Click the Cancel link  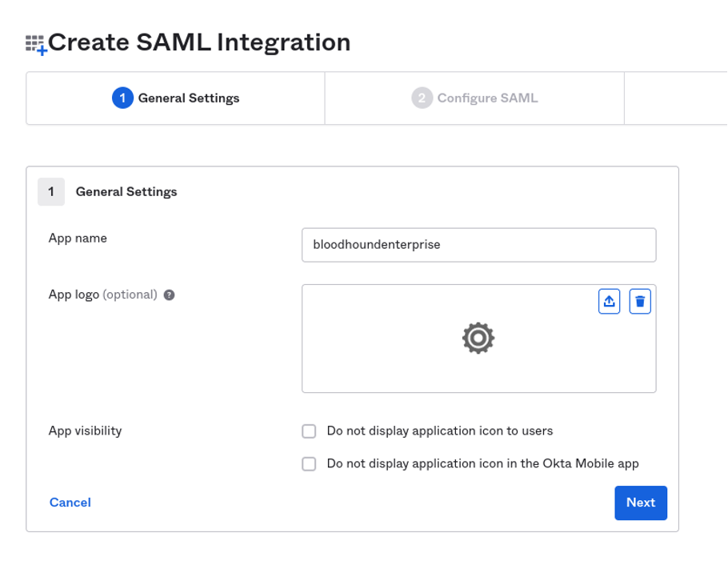click(70, 503)
